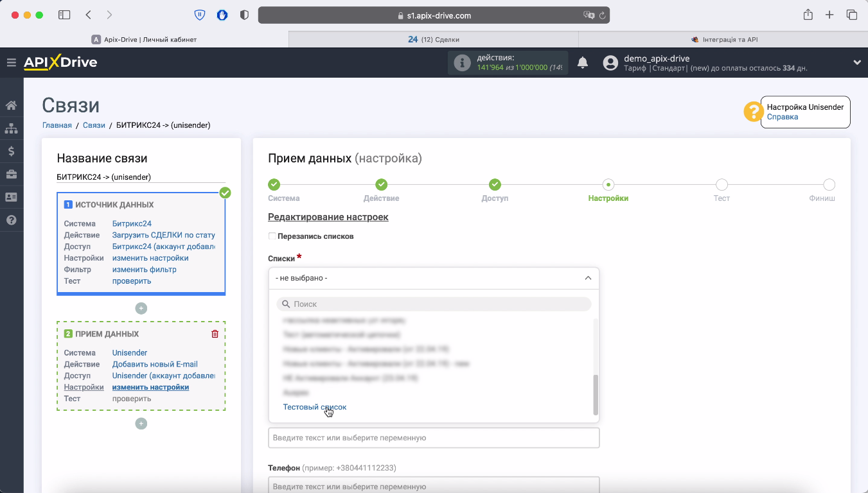Click Добавить новый E-mail action link
The height and width of the screenshot is (493, 868).
[x=155, y=364]
